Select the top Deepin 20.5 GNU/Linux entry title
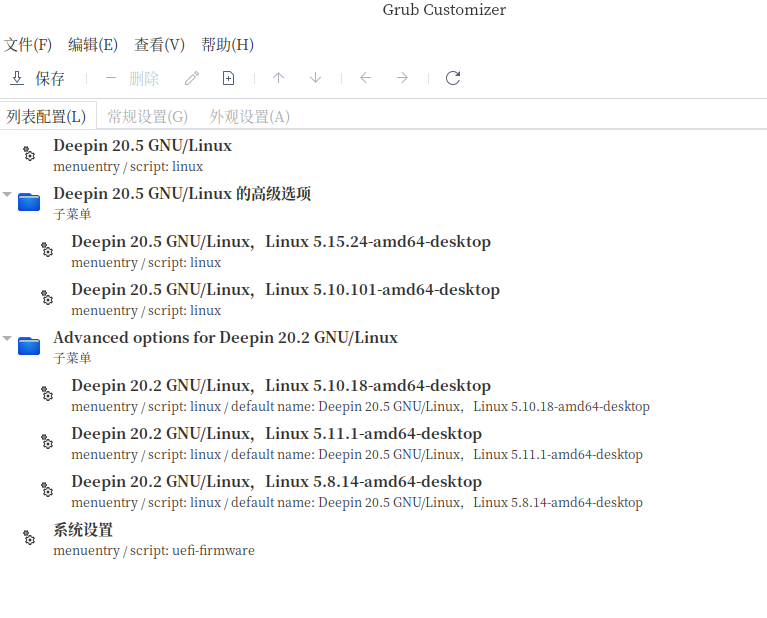 [x=142, y=145]
